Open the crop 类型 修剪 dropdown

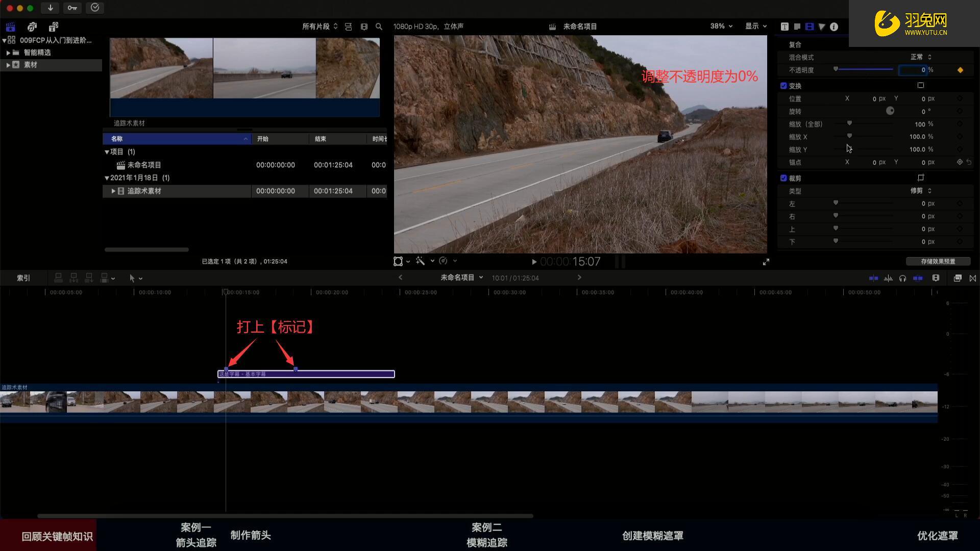coord(921,191)
